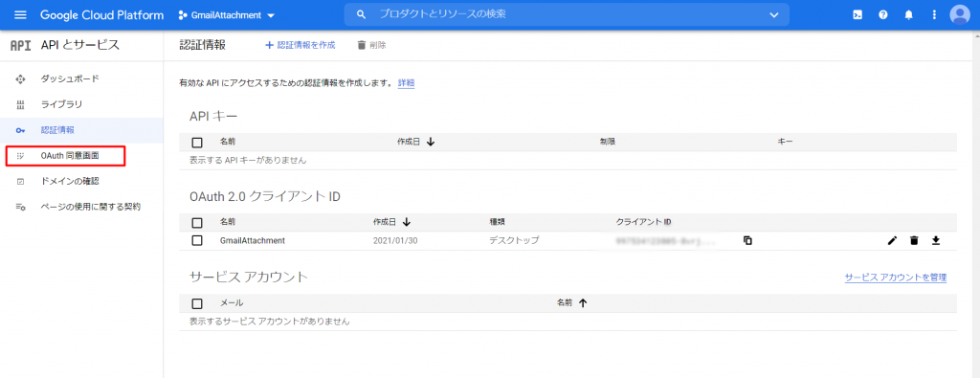Click the ページの使用に関する契約 settings icon
Image resolution: width=980 pixels, height=378 pixels.
pyautogui.click(x=20, y=207)
